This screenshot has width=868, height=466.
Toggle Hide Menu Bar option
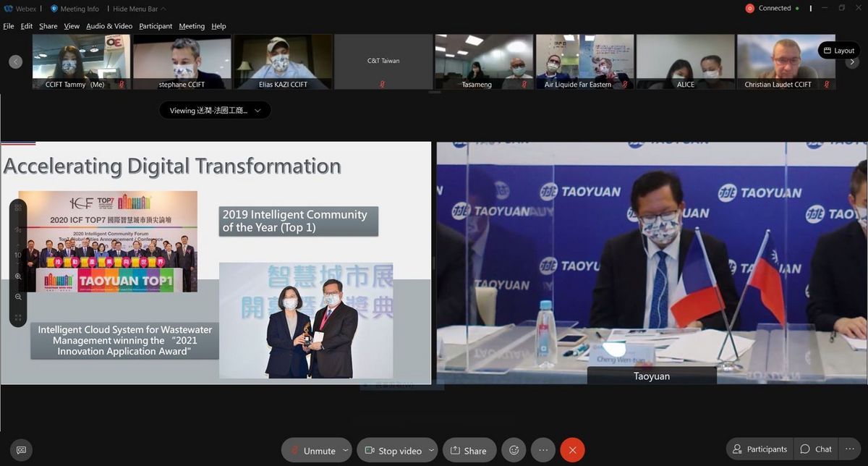pyautogui.click(x=139, y=9)
